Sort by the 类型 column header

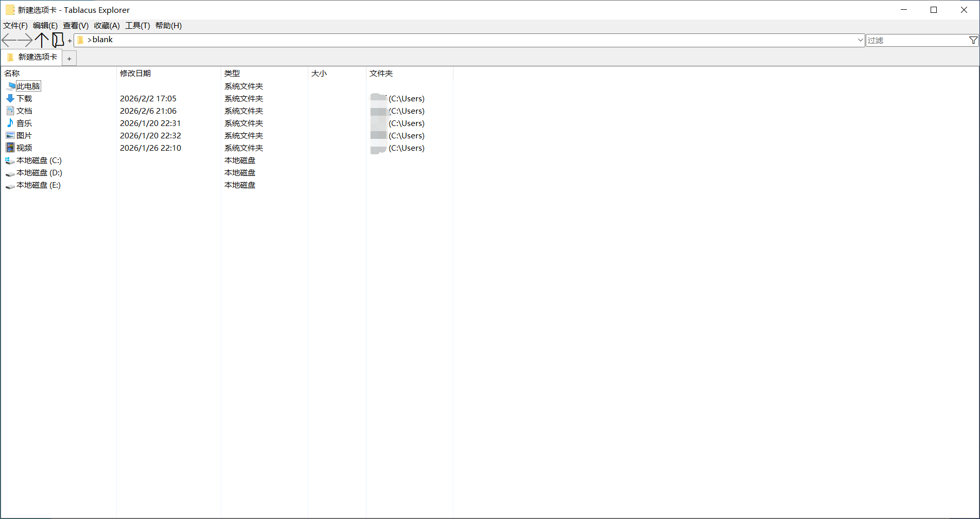click(x=232, y=74)
